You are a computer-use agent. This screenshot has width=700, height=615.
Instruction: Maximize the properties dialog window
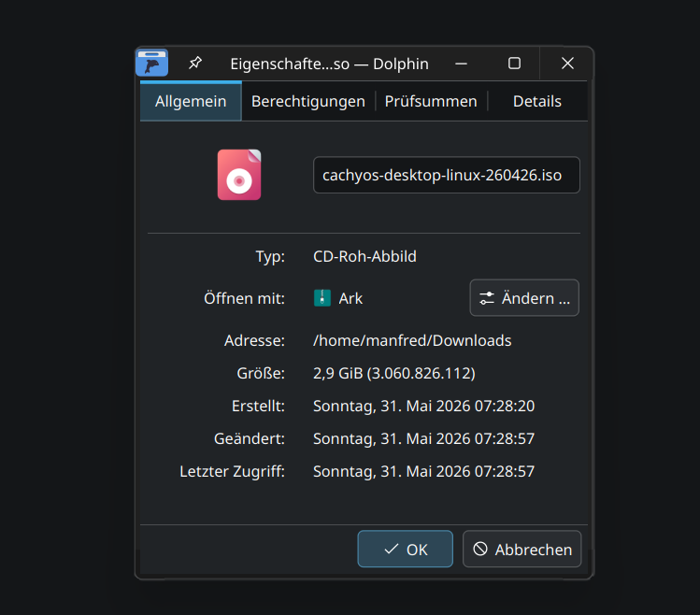[x=514, y=64]
